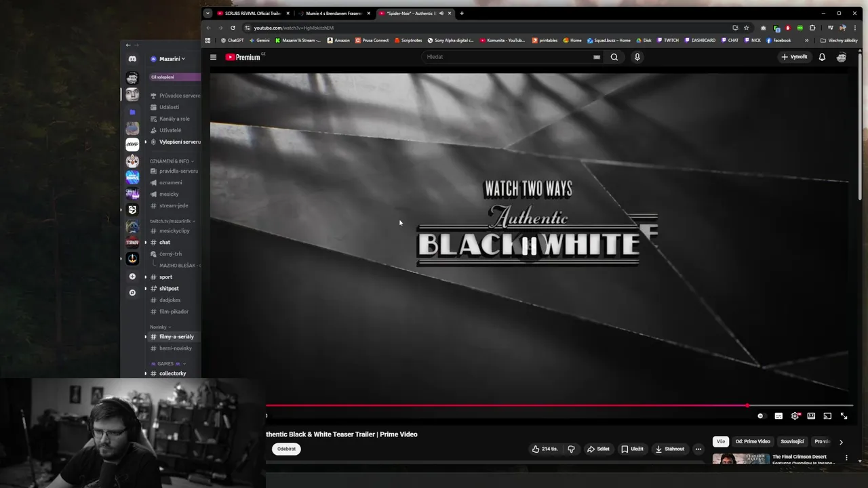Image resolution: width=868 pixels, height=488 pixels.
Task: Click the Odebírat subscribe button
Action: tap(287, 449)
